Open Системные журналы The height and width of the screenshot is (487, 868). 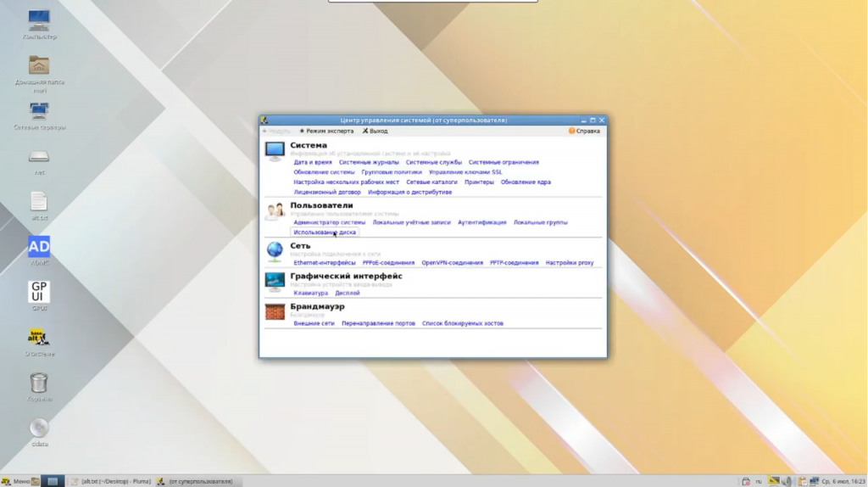tap(369, 162)
